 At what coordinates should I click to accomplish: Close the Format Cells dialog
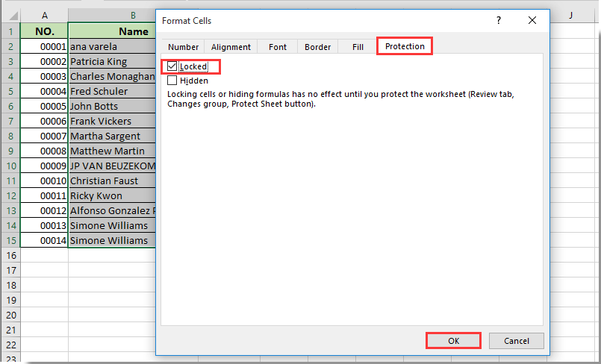[533, 21]
